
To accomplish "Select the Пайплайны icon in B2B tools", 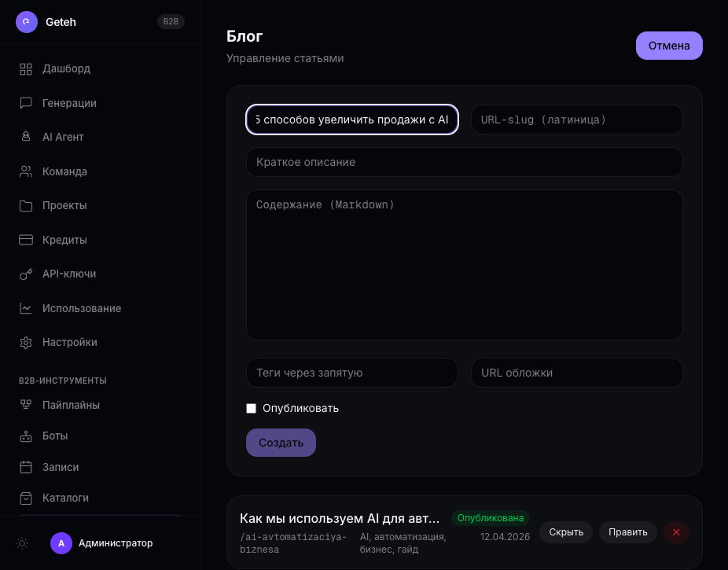I will 24,405.
